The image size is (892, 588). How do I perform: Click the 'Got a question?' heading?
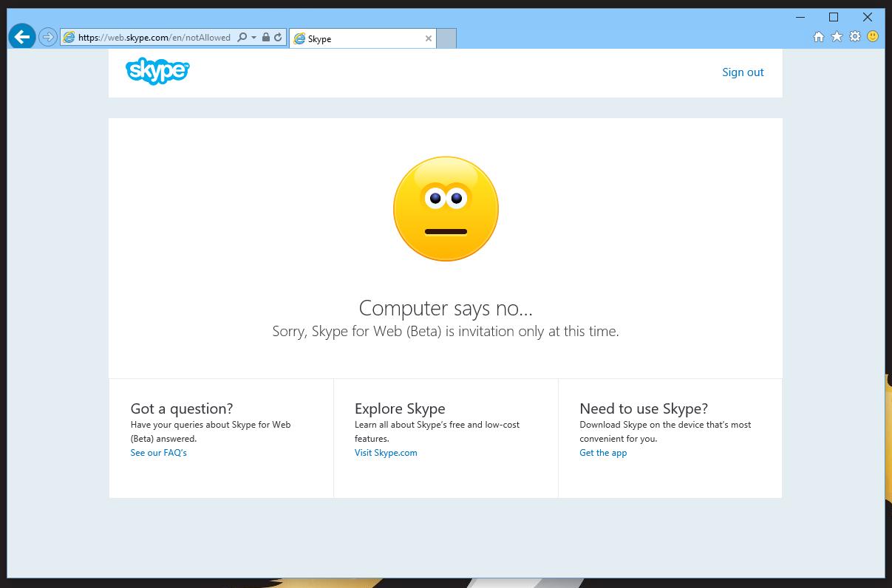click(x=182, y=408)
